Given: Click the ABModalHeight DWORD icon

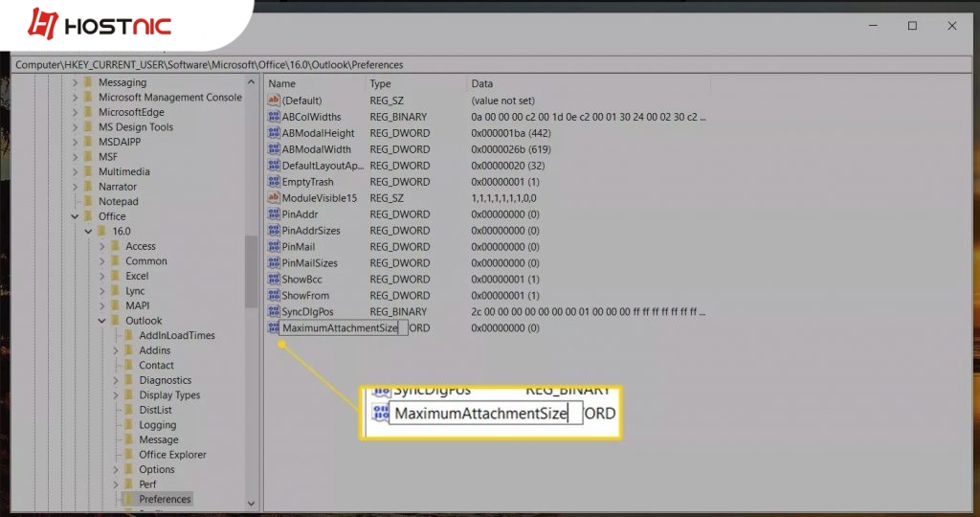Looking at the screenshot, I should (273, 132).
